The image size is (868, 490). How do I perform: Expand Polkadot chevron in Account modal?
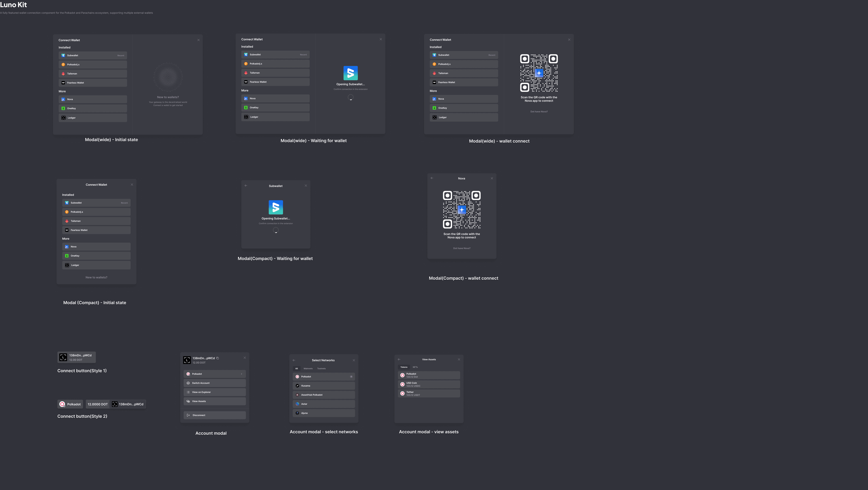(242, 374)
